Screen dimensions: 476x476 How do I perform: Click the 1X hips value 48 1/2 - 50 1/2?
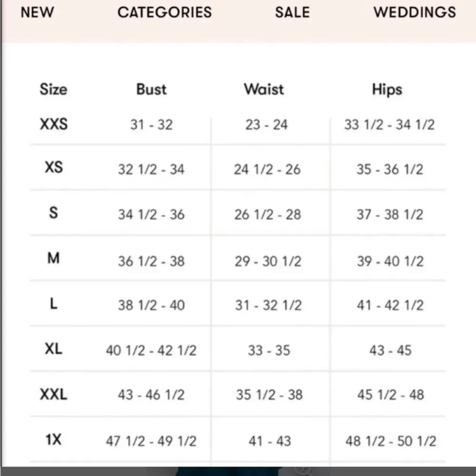click(390, 441)
